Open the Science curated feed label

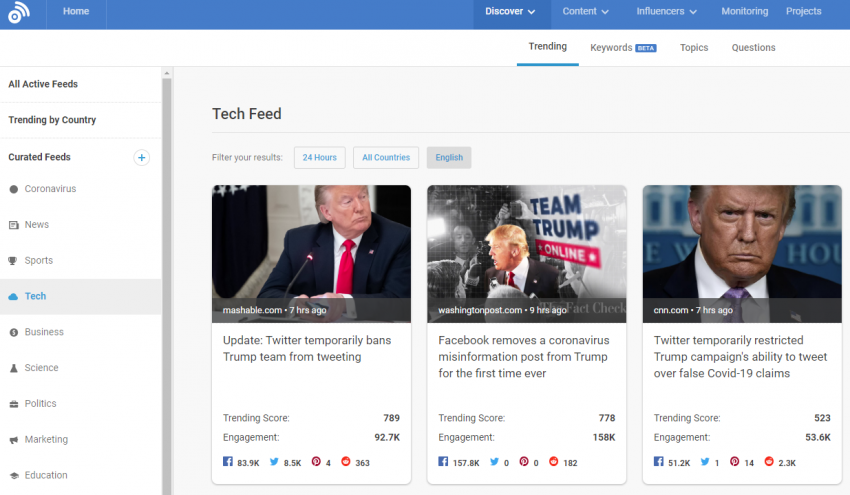click(41, 368)
